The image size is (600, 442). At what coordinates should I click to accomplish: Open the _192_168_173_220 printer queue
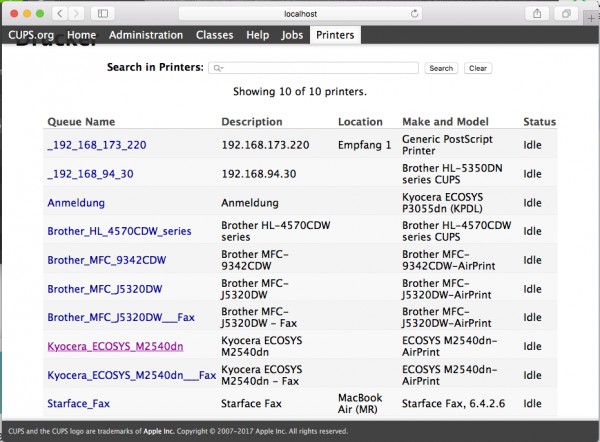pos(97,145)
